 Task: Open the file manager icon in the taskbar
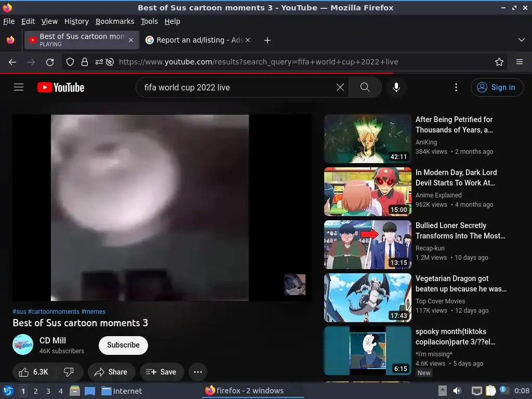75,391
